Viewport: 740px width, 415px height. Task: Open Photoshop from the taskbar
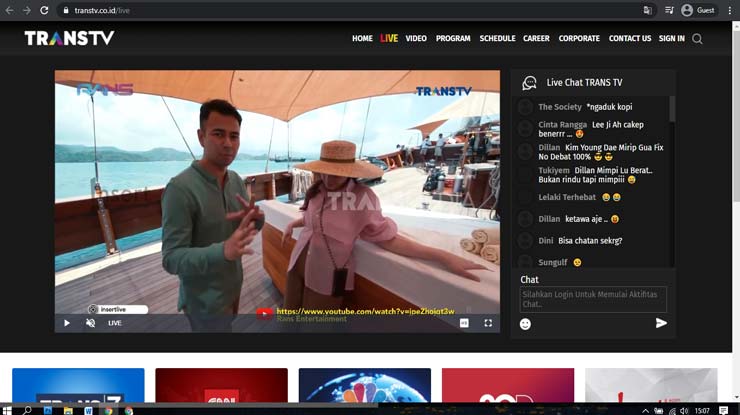tap(48, 410)
